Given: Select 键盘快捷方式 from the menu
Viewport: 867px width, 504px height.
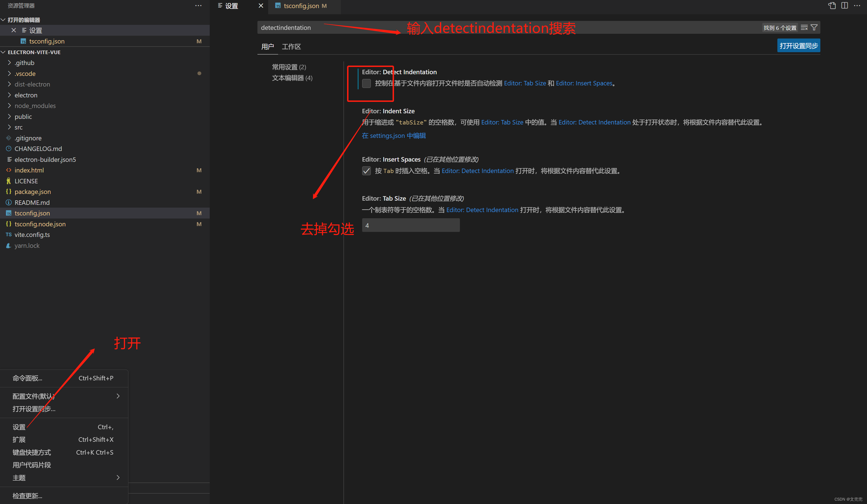Looking at the screenshot, I should pyautogui.click(x=32, y=452).
